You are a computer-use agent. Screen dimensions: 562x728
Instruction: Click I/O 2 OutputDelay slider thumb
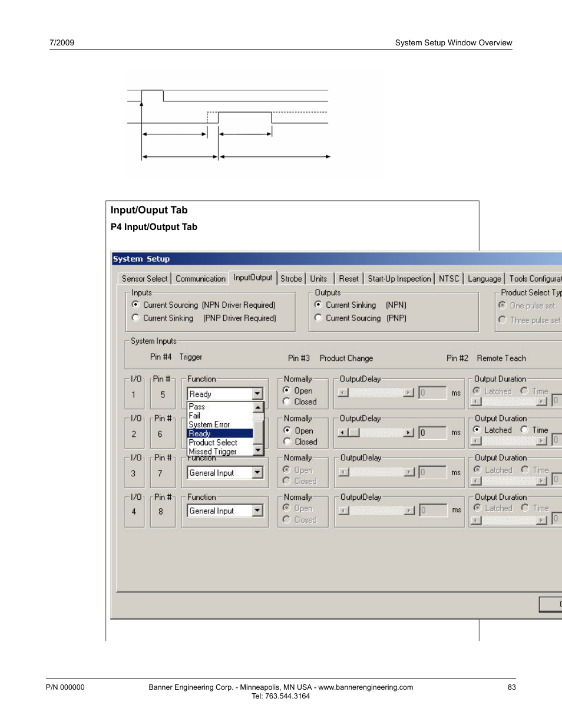(353, 432)
